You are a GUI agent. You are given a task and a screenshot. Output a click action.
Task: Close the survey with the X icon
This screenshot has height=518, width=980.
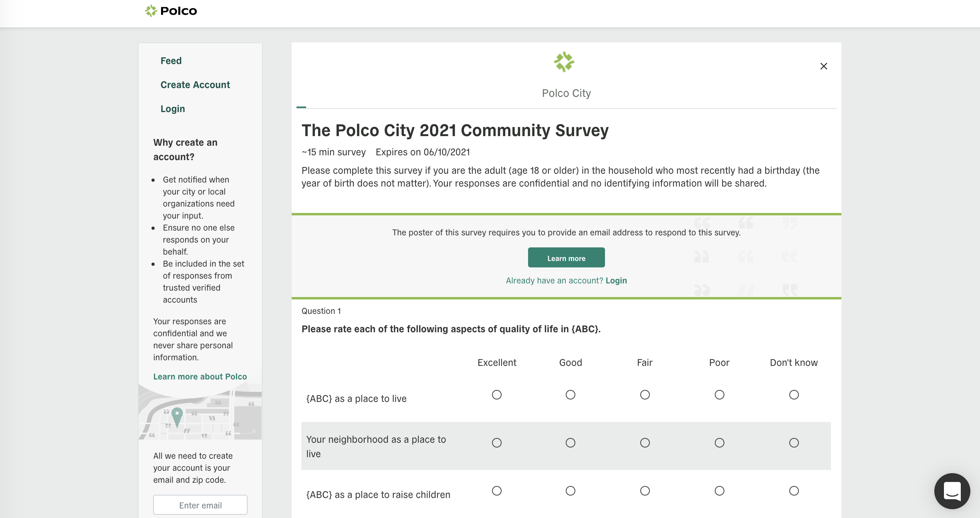[824, 66]
